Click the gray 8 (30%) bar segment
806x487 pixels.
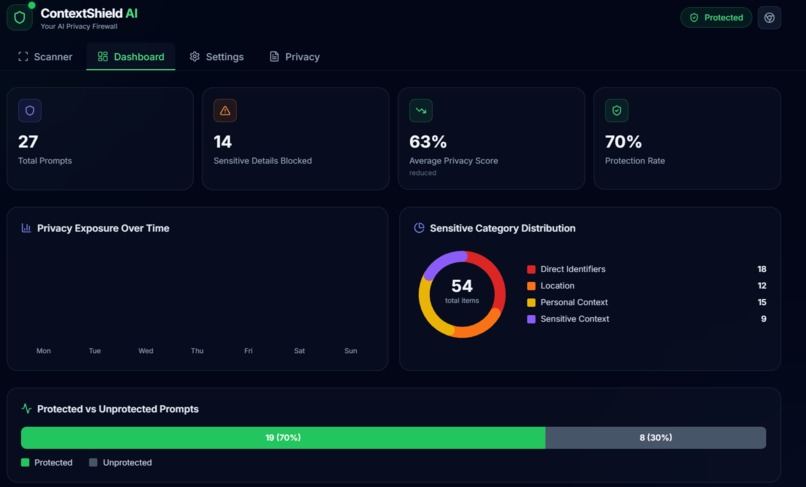click(x=656, y=438)
